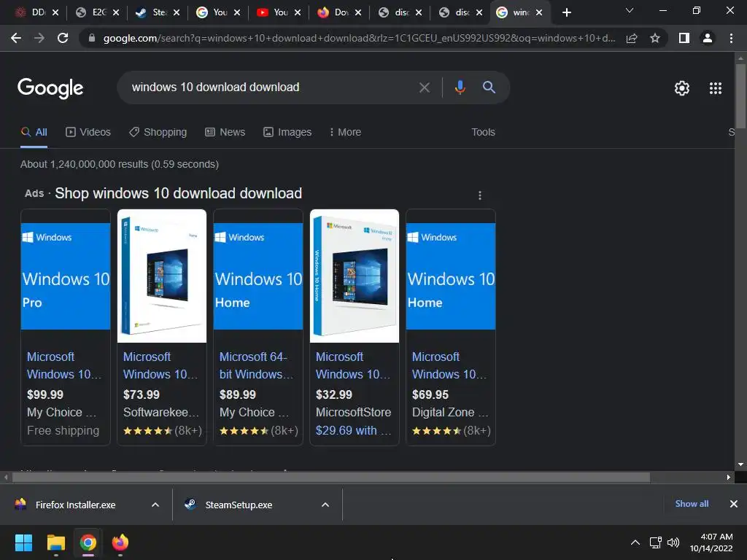Image resolution: width=747 pixels, height=560 pixels.
Task: Close the downloads bar
Action: point(734,504)
